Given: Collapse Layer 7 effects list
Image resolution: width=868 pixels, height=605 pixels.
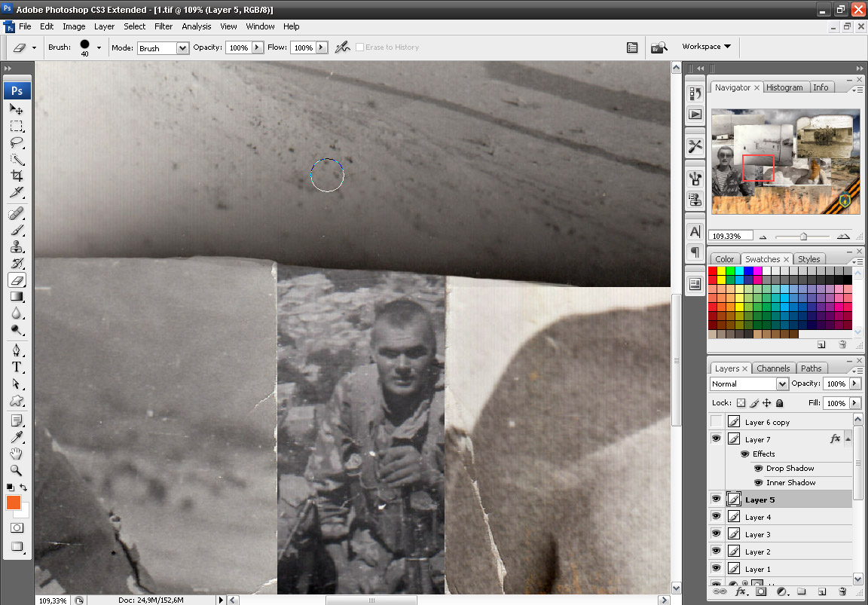Looking at the screenshot, I should 848,439.
